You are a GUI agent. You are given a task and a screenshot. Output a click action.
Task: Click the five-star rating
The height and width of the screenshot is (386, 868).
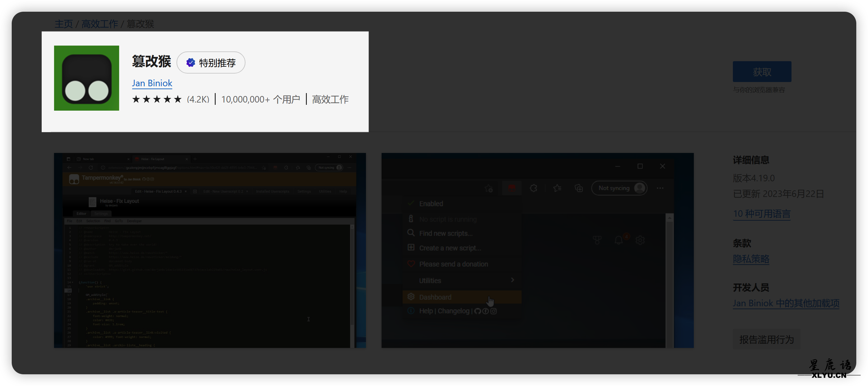pos(157,99)
